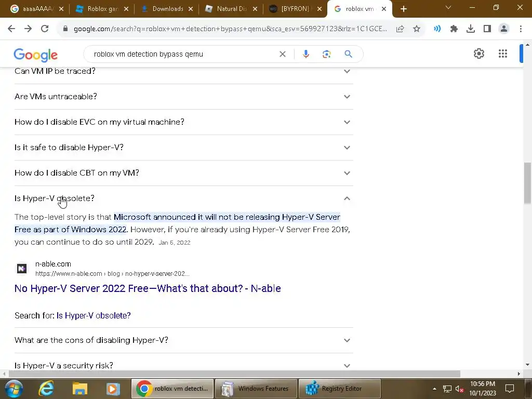Expand 'How do I disable EVC' question
This screenshot has height=399, width=532.
(x=183, y=122)
